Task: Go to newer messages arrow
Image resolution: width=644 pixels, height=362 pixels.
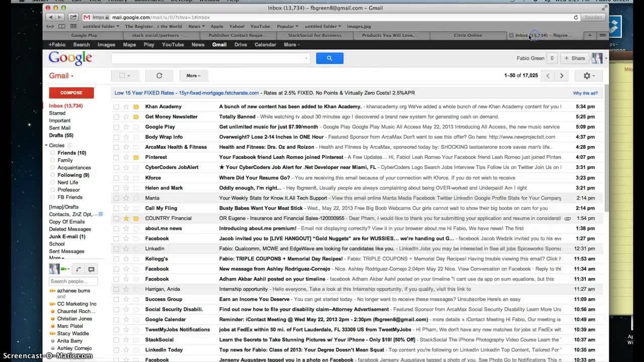Action: [x=548, y=75]
